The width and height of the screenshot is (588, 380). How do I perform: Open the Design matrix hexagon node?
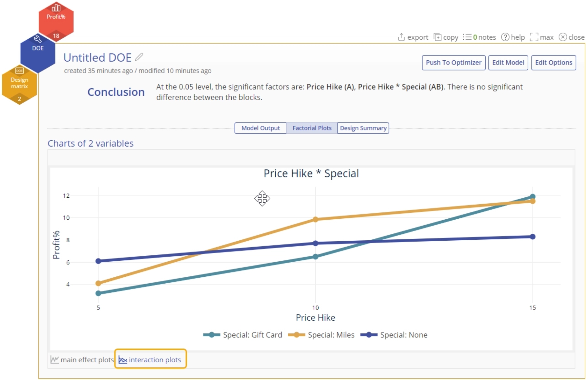19,85
